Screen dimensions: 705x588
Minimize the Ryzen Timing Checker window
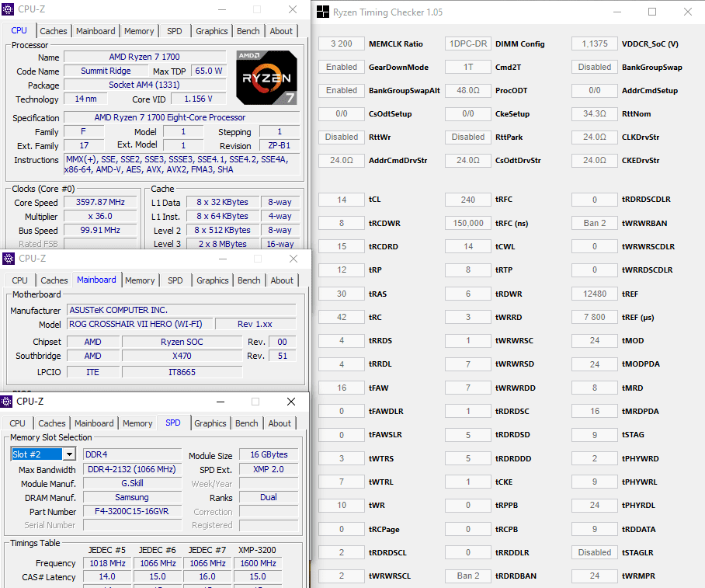click(616, 12)
